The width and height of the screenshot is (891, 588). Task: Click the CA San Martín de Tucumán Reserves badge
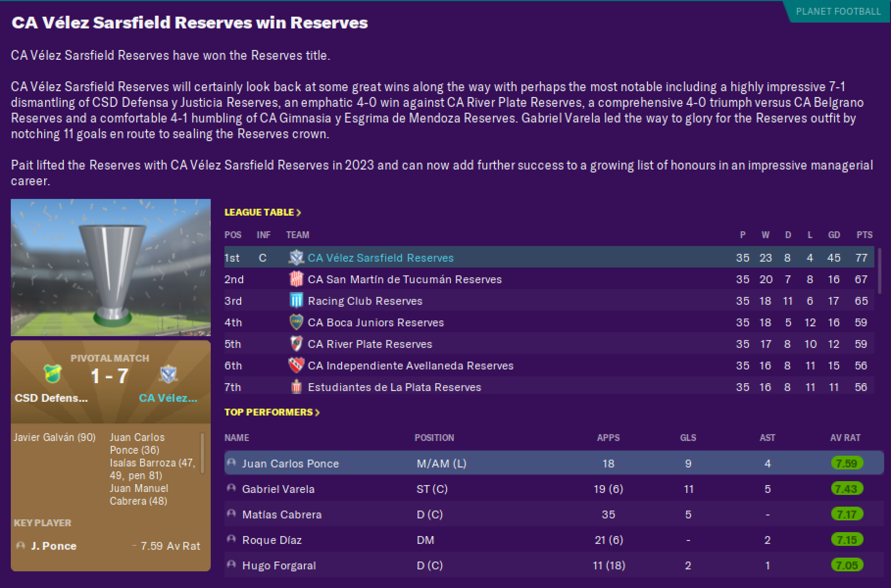point(296,279)
